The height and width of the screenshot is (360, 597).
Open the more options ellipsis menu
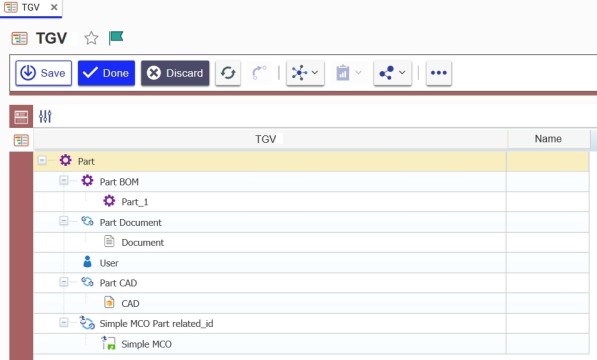[439, 73]
